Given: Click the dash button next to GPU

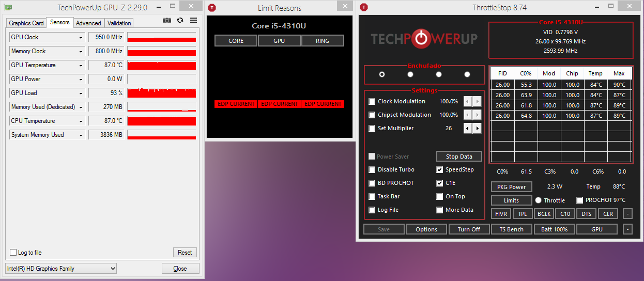Looking at the screenshot, I should point(627,229).
